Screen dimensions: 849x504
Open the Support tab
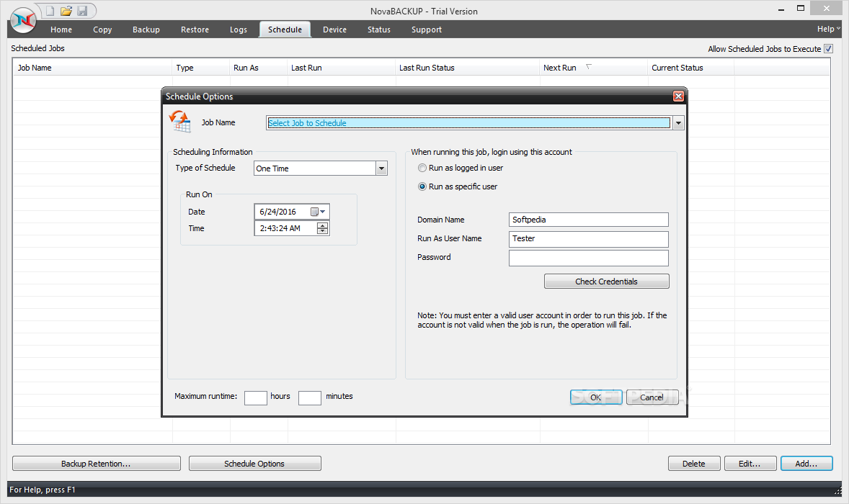(x=427, y=30)
